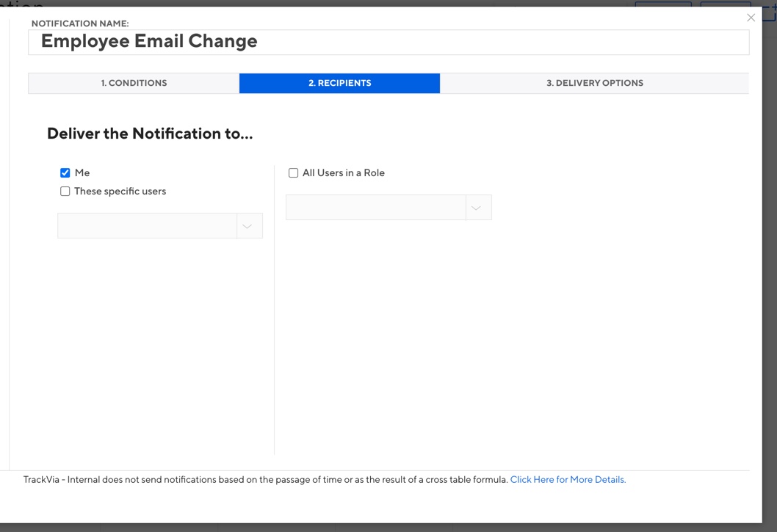
Task: Dismiss the notification dialog with the X icon
Action: (751, 18)
